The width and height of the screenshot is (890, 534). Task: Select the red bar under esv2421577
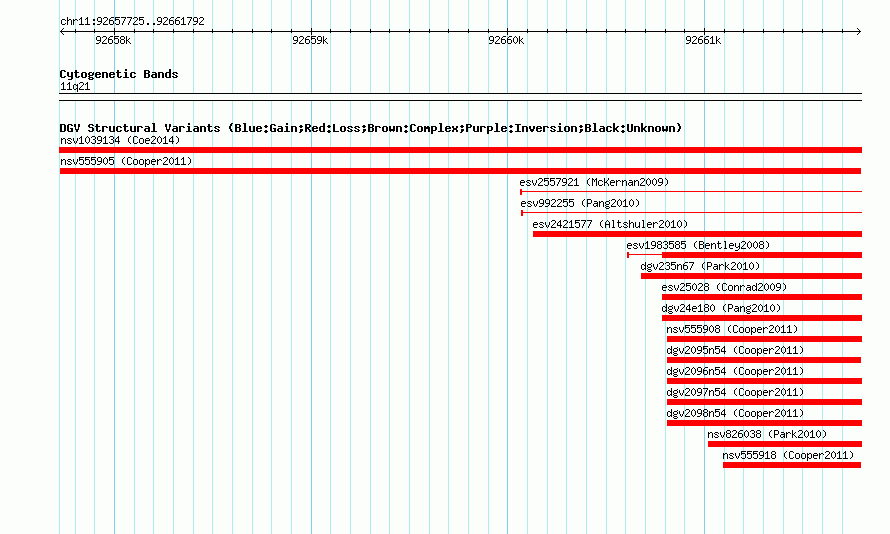697,234
